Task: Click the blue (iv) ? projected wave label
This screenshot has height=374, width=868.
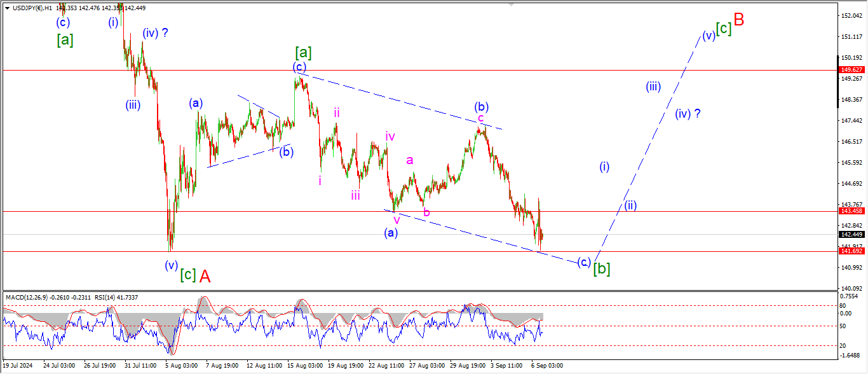Action: click(688, 114)
